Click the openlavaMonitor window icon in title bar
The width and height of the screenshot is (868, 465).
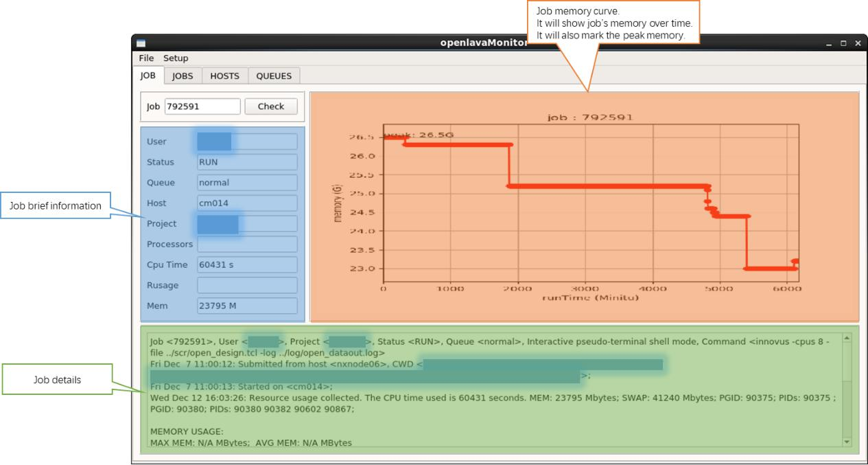[141, 43]
